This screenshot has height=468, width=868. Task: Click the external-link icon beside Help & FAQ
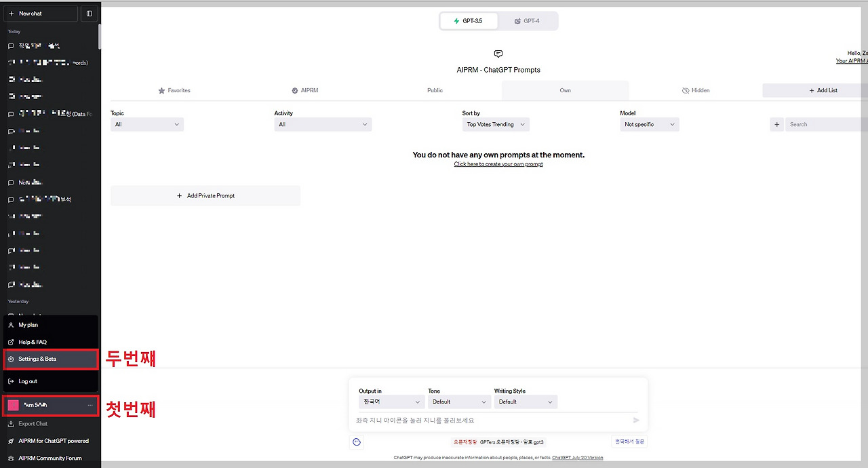tap(11, 343)
